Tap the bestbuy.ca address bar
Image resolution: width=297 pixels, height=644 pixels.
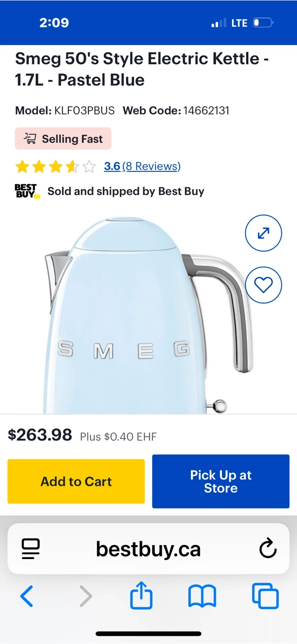pos(148,549)
